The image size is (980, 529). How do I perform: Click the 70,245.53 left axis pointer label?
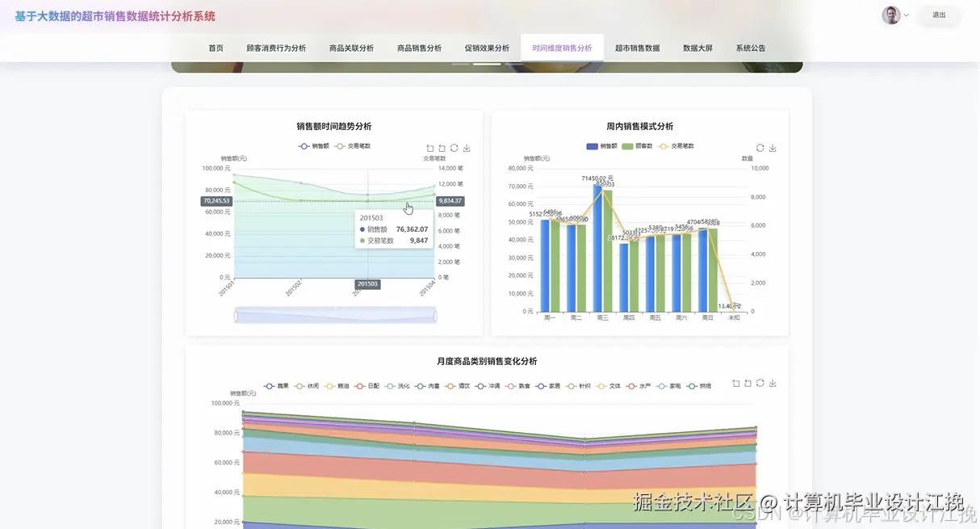(x=216, y=201)
